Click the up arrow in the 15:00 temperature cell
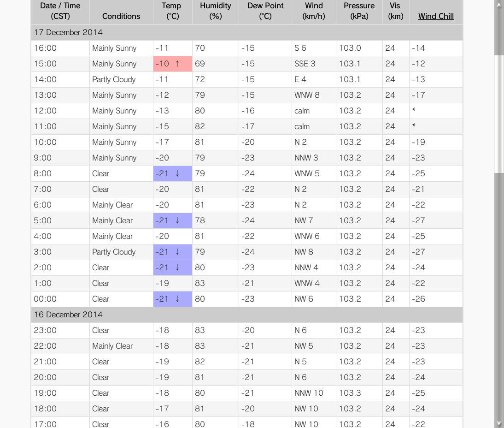504x428 pixels. pos(177,64)
